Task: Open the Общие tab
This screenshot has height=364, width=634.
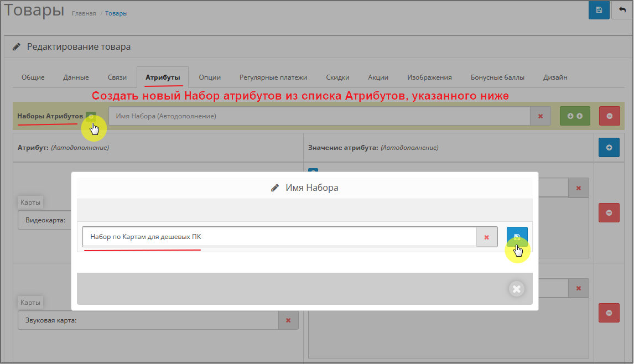Action: 33,77
